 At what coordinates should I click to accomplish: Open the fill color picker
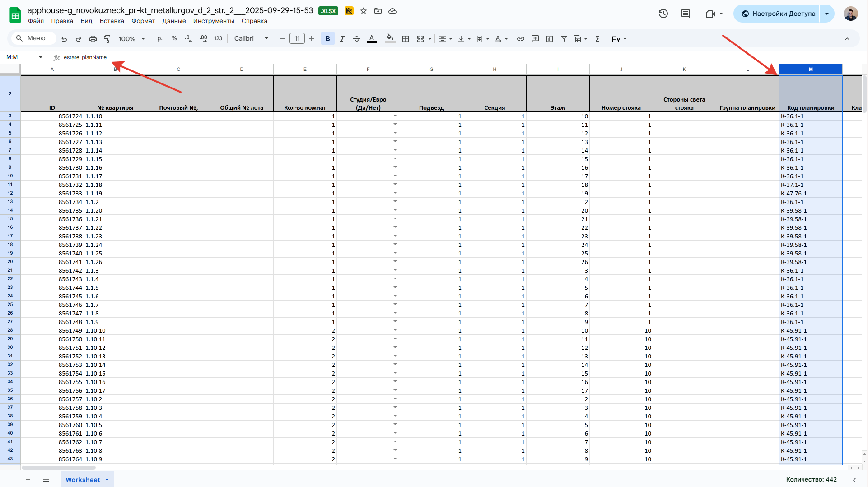390,39
